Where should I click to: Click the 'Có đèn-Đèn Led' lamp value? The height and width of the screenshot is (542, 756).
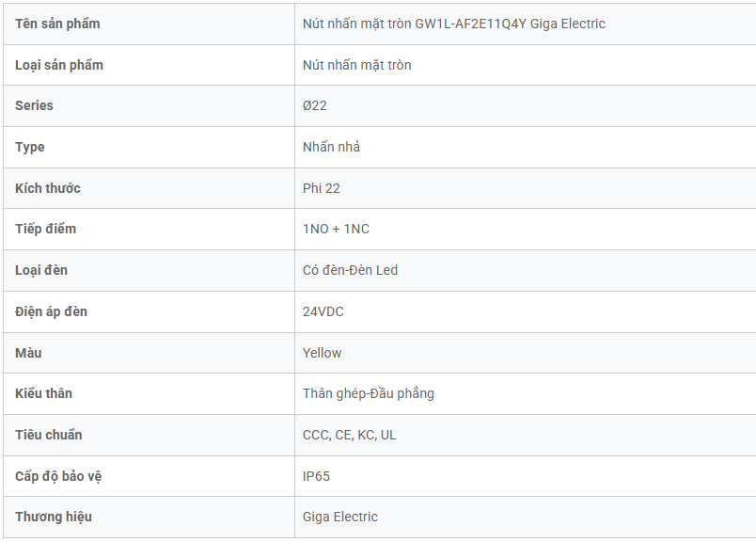[x=350, y=270]
